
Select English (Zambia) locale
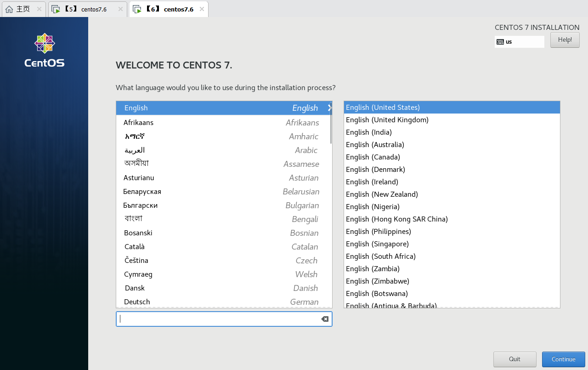pos(452,269)
